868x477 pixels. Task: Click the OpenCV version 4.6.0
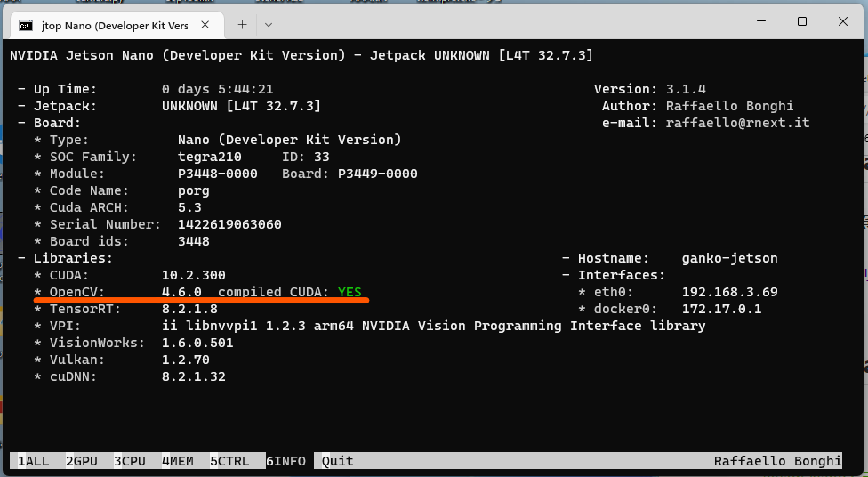tap(181, 292)
